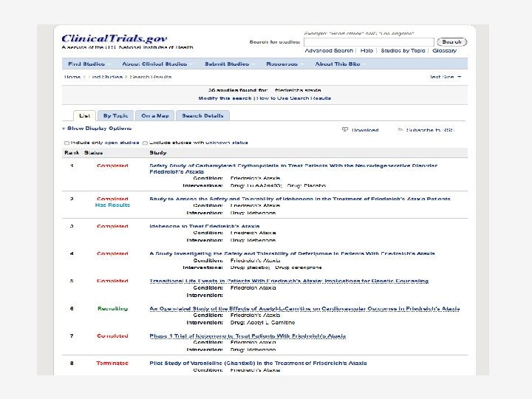Screen dimensions: 532x399
Task: Click the Rank column header
Action: tap(72, 153)
